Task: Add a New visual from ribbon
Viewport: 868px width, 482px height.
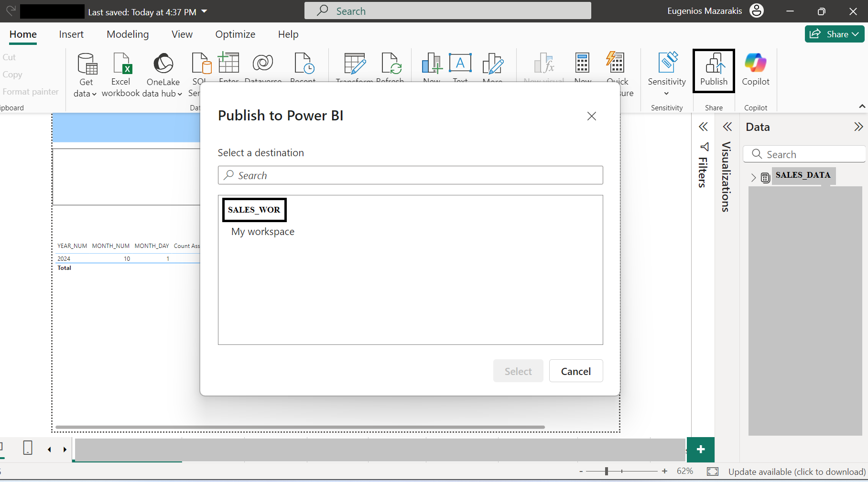Action: [432, 64]
